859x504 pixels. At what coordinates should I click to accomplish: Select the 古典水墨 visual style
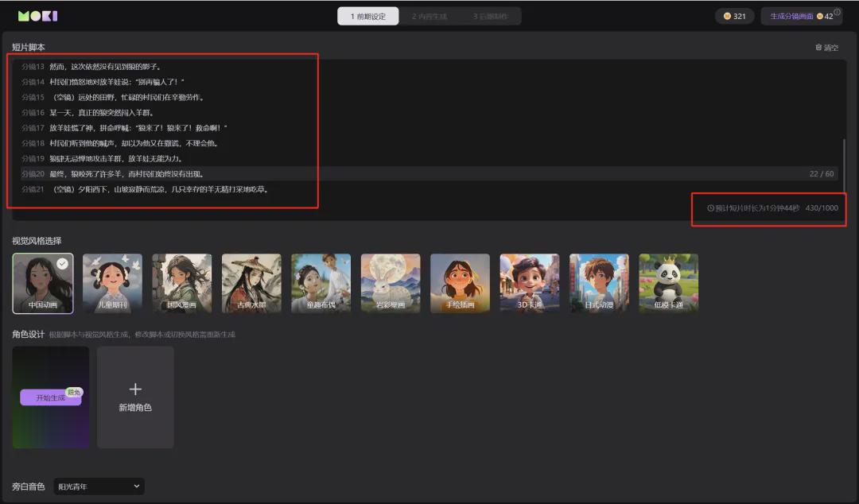click(251, 282)
